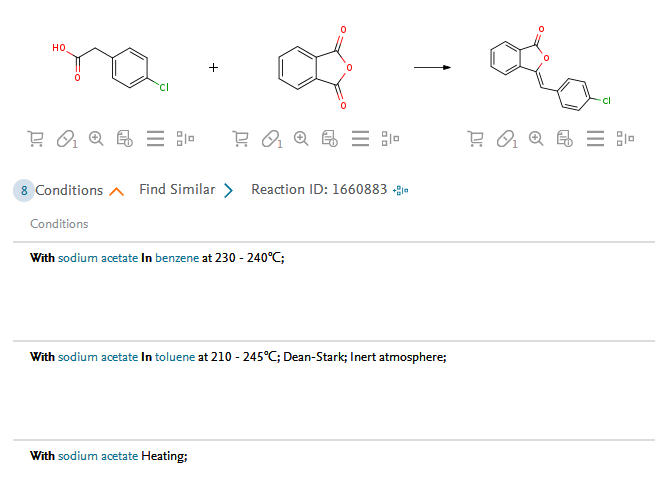Click structure options icon under first reactant
Viewport: 655px width, 499px height.
[x=185, y=139]
